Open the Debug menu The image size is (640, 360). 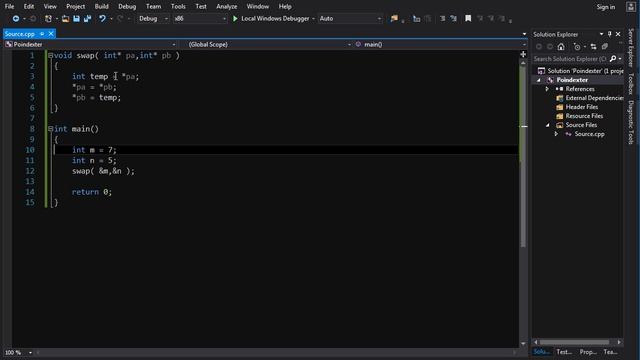(127, 7)
